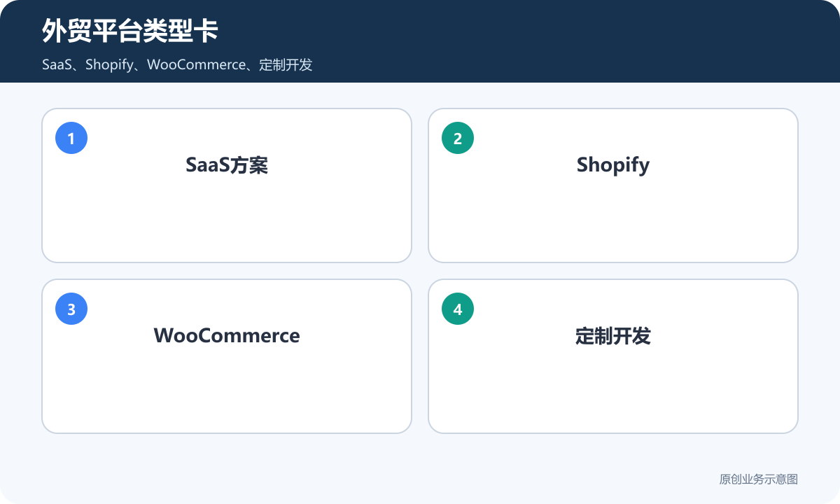The width and height of the screenshot is (840, 504).
Task: Select the WooCommerce card title
Action: pos(227,336)
